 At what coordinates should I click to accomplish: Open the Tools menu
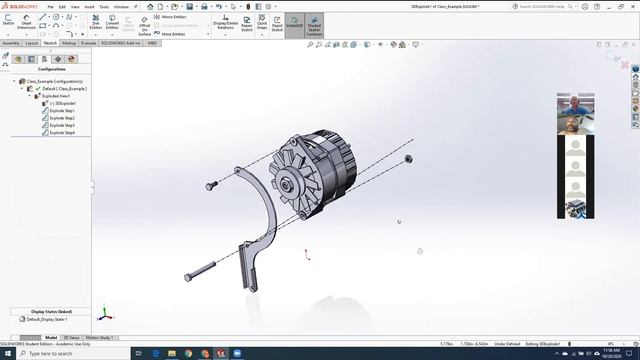tap(104, 7)
